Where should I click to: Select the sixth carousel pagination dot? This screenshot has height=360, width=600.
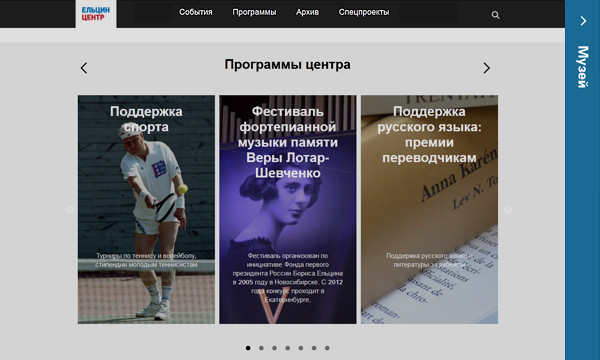314,348
